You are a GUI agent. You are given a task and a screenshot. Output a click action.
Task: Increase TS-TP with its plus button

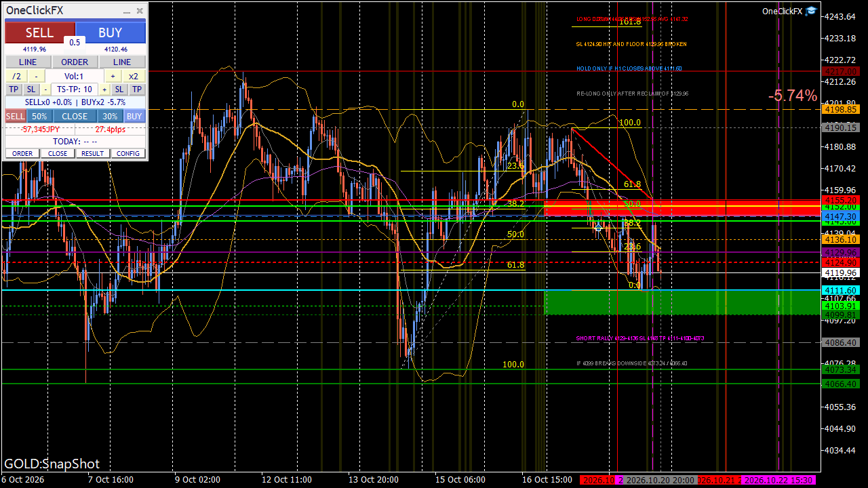(x=104, y=89)
